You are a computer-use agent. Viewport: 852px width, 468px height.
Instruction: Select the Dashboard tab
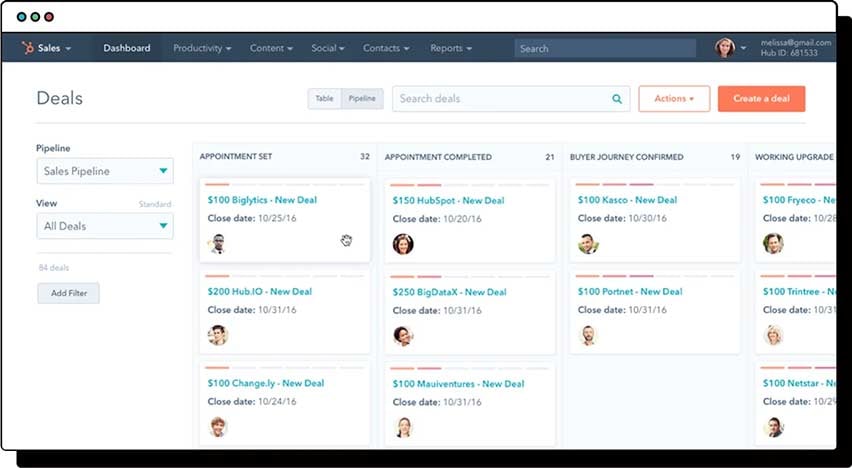[x=127, y=48]
